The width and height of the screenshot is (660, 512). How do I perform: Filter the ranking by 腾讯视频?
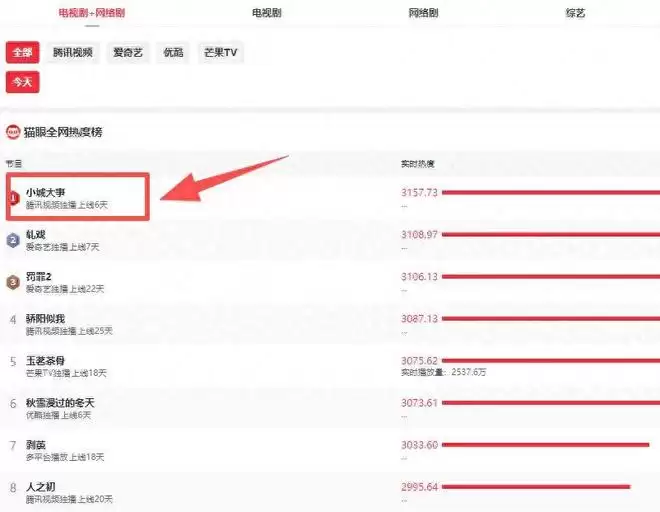point(72,53)
